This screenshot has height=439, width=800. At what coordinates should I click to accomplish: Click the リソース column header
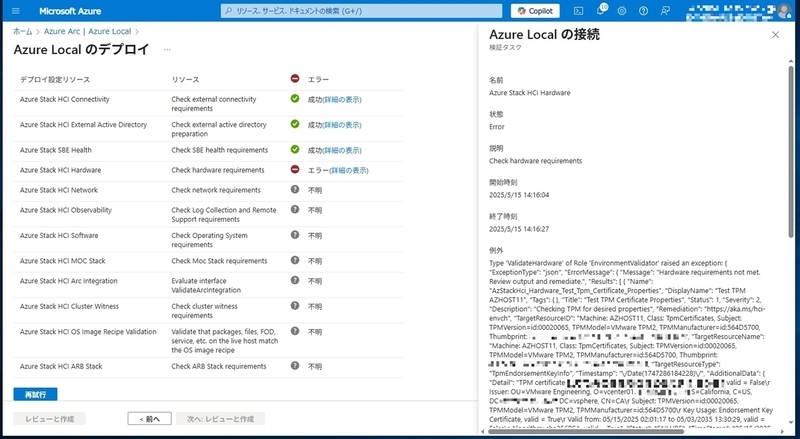tap(185, 80)
